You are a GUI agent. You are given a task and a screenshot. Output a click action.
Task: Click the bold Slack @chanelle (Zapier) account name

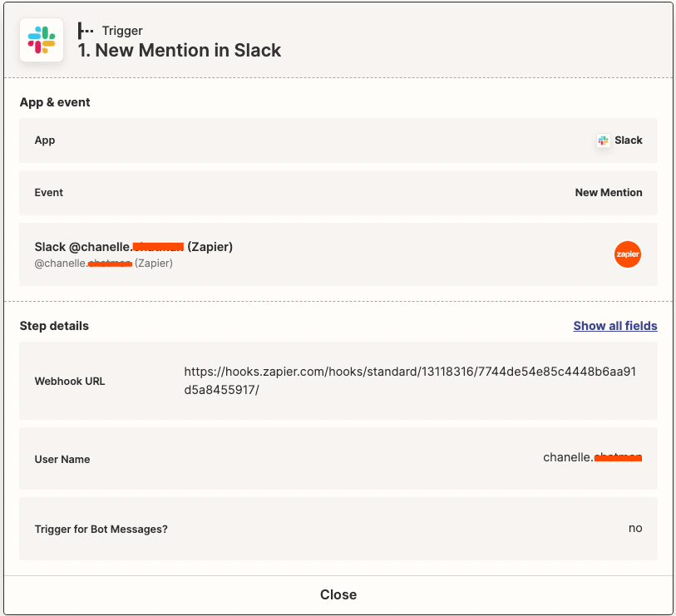(x=134, y=247)
